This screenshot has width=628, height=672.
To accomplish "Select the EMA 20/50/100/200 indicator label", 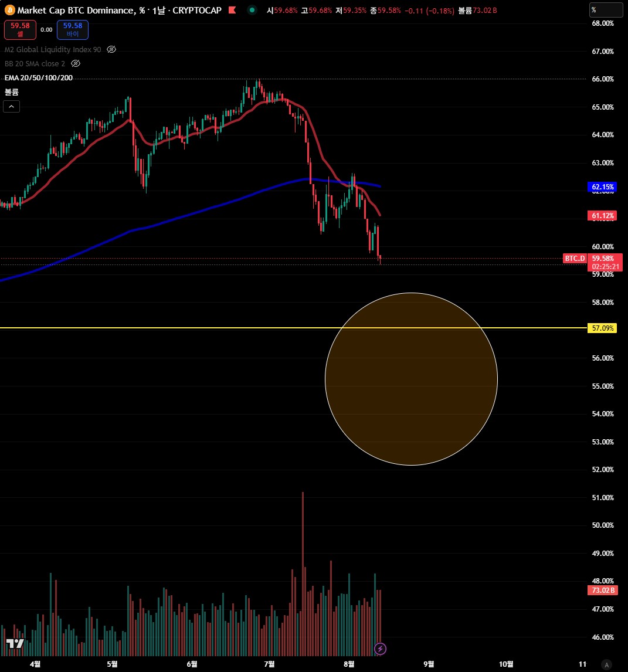I will (x=39, y=77).
